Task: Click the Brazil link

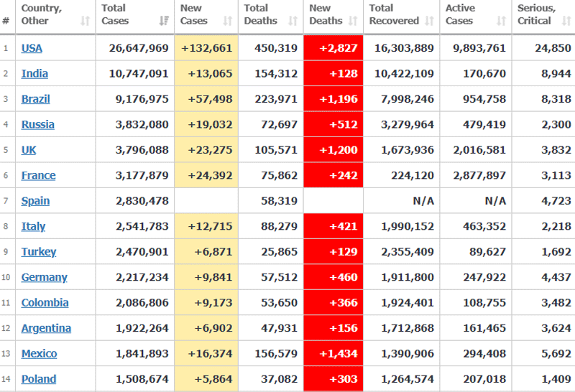Action: (x=35, y=99)
